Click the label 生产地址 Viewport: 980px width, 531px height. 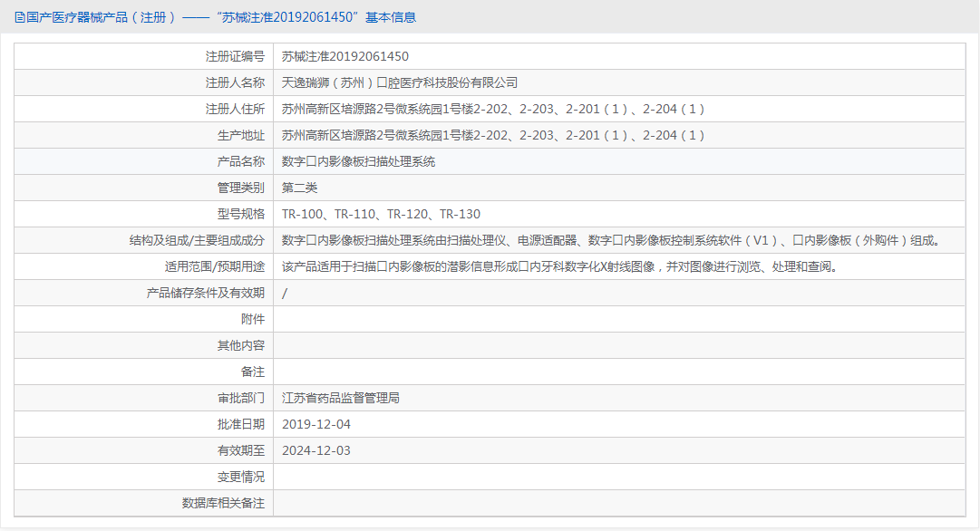[x=241, y=135]
